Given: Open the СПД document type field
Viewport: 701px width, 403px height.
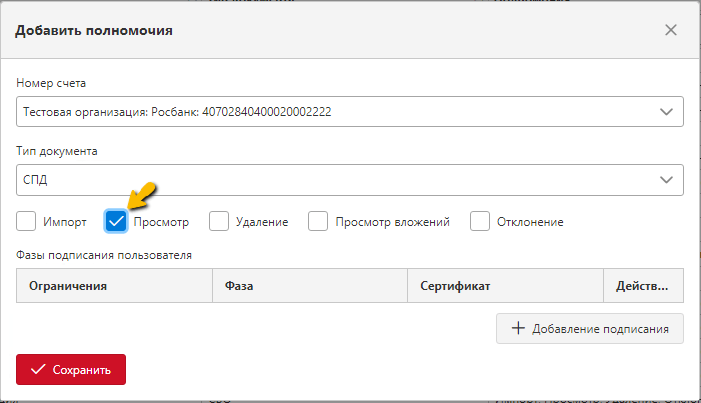Looking at the screenshot, I should coord(350,180).
